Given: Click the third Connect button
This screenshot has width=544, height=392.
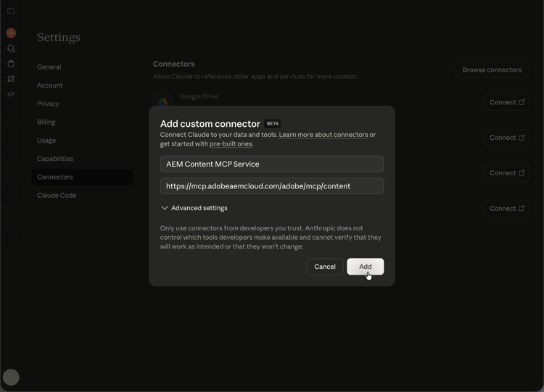Looking at the screenshot, I should pyautogui.click(x=506, y=173).
